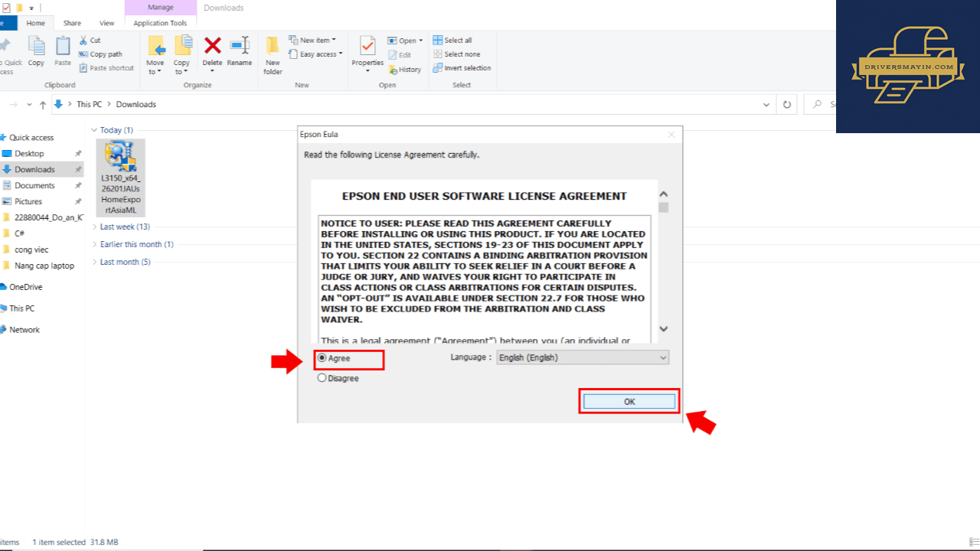
Task: Click Invert selection in the ribbon
Action: click(x=462, y=68)
